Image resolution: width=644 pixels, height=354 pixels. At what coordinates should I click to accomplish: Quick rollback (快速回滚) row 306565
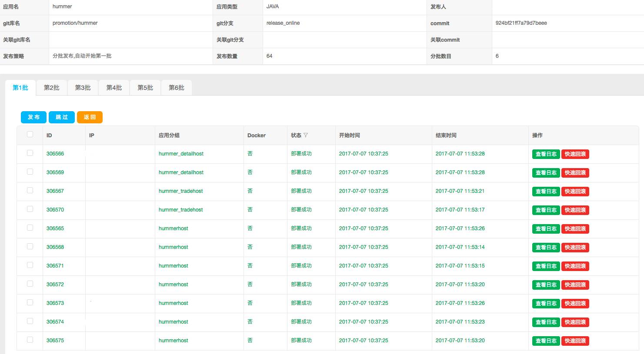click(575, 229)
